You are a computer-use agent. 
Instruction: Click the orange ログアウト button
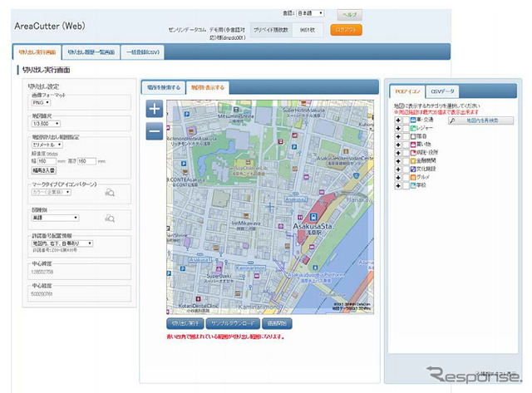[346, 30]
